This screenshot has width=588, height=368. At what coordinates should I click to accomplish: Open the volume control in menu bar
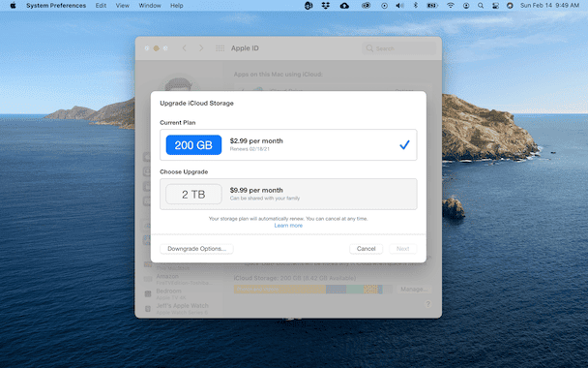pos(399,5)
